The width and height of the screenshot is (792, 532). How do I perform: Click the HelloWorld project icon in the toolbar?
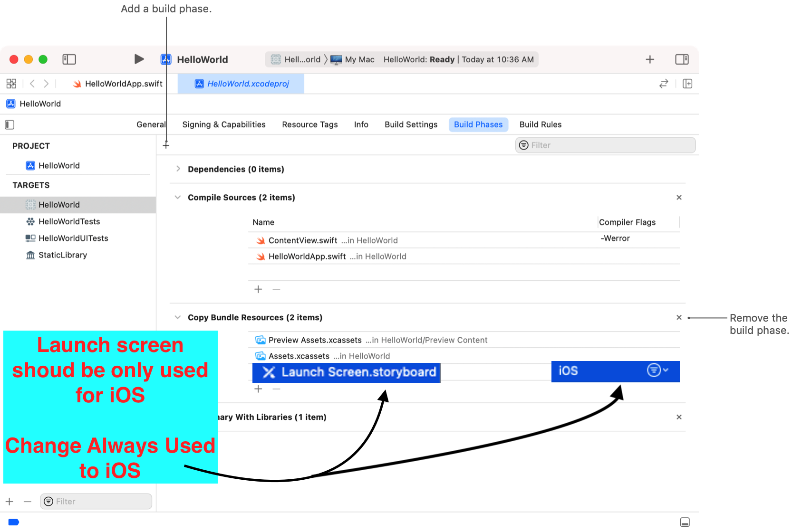tap(166, 59)
